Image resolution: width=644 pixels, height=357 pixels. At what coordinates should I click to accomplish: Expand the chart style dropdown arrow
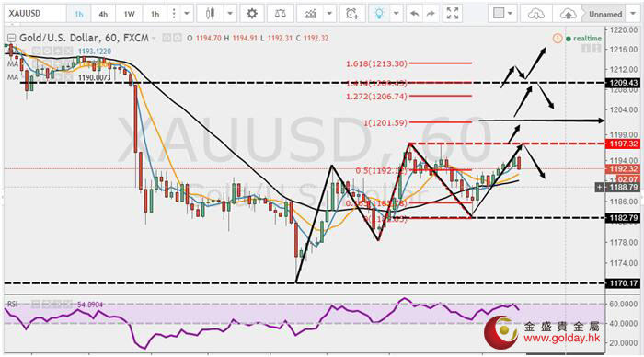[230, 14]
